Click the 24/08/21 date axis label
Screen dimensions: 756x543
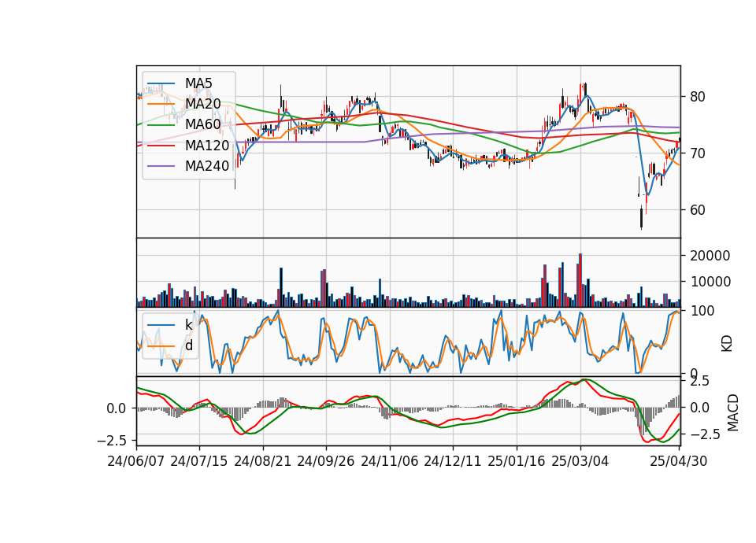point(263,461)
